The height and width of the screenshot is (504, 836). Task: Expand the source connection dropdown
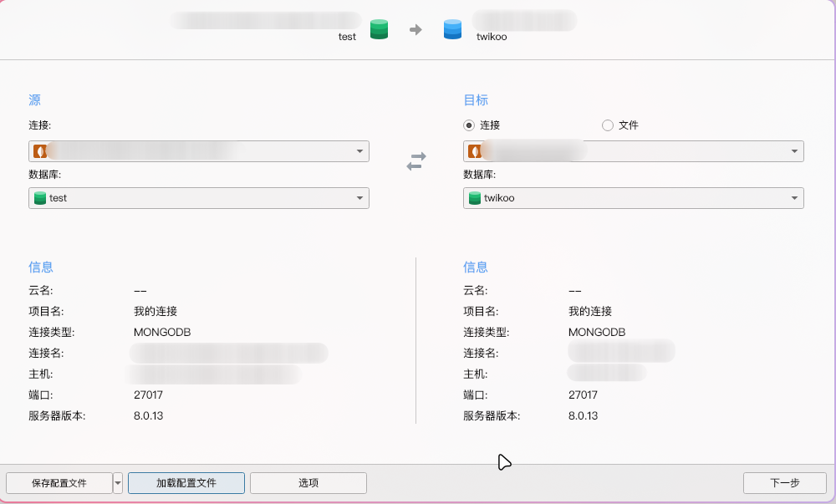(359, 151)
